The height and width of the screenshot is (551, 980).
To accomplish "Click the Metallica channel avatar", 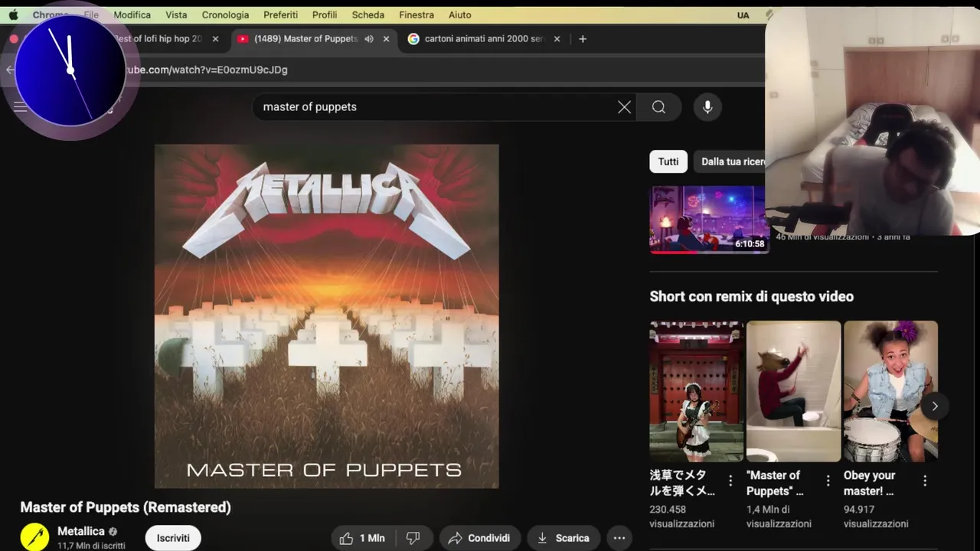I will click(x=34, y=537).
